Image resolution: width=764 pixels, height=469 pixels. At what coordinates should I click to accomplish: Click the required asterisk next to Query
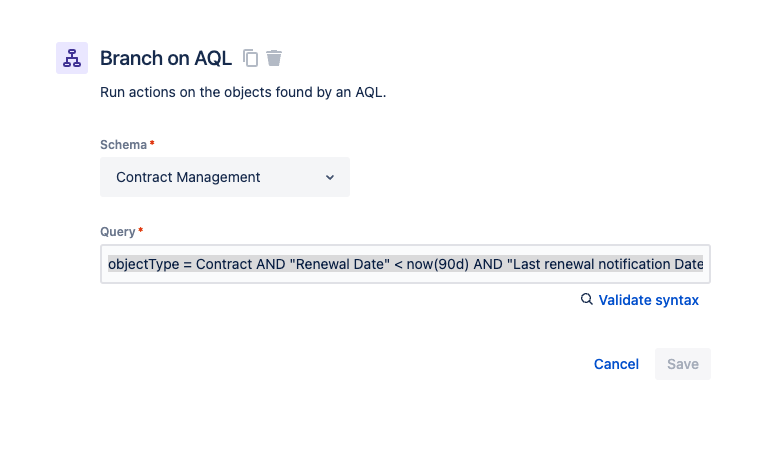click(141, 231)
